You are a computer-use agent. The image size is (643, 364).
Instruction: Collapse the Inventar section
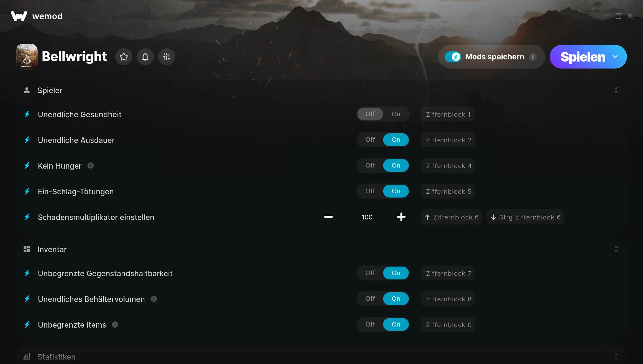pos(616,249)
